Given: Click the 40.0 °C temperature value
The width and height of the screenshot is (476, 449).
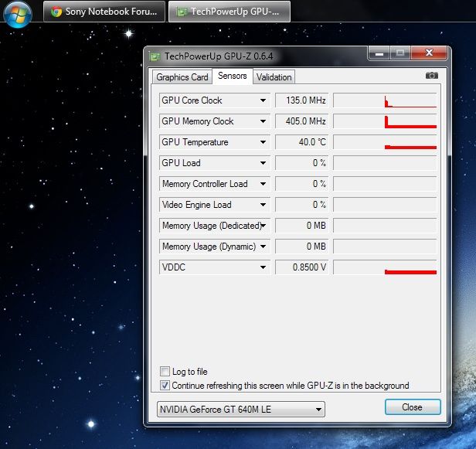Looking at the screenshot, I should [x=302, y=142].
